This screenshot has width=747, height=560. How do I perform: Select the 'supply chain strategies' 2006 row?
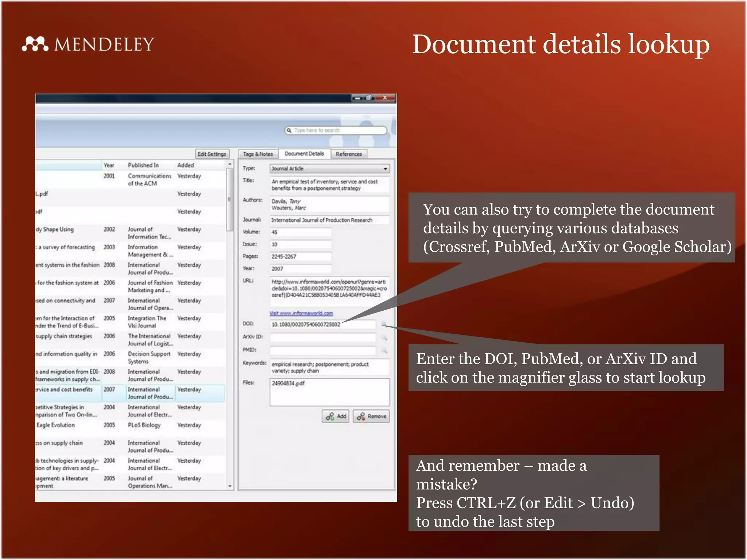[x=131, y=340]
